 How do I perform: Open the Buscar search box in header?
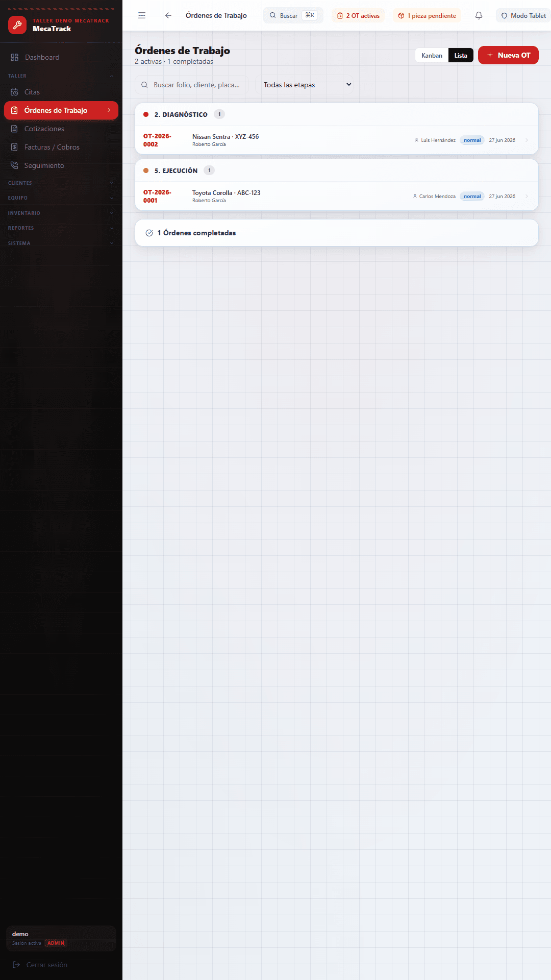(293, 15)
